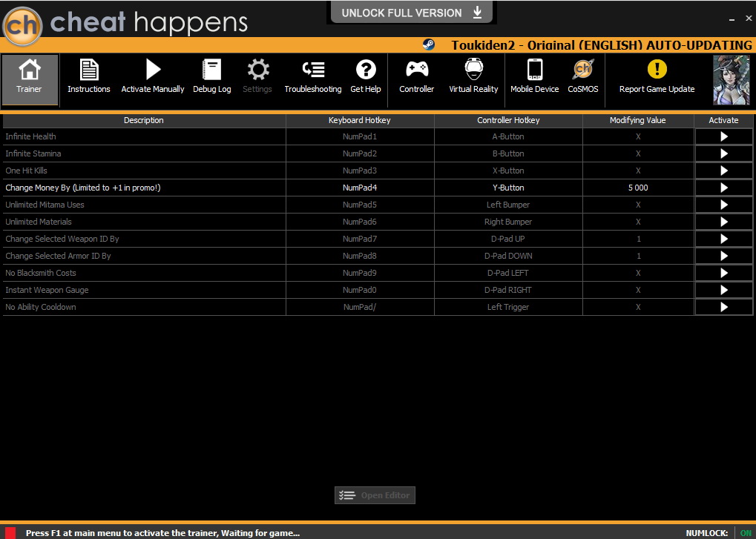The width and height of the screenshot is (756, 539).
Task: Activate the Unlimited Materials cheat
Action: [723, 222]
